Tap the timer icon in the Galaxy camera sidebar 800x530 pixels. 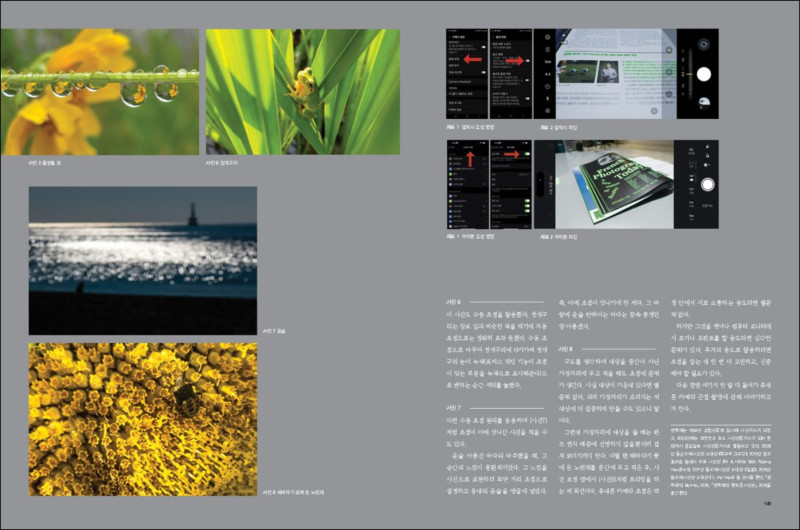point(547,87)
